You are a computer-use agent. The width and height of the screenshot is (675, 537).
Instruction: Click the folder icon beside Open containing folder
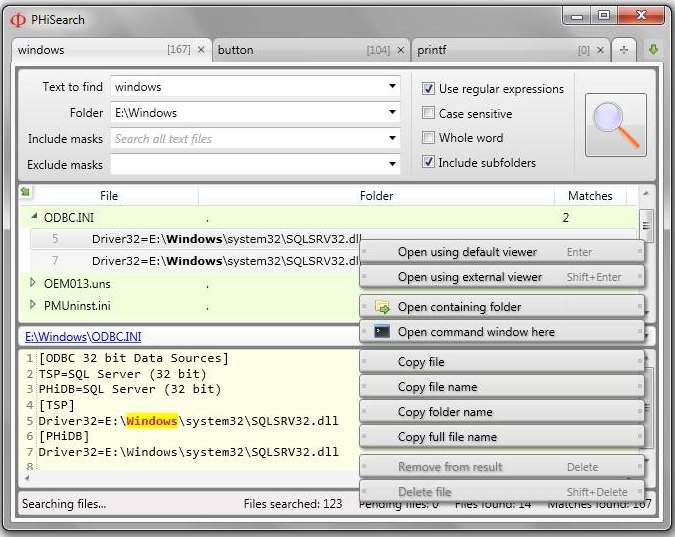pyautogui.click(x=381, y=307)
